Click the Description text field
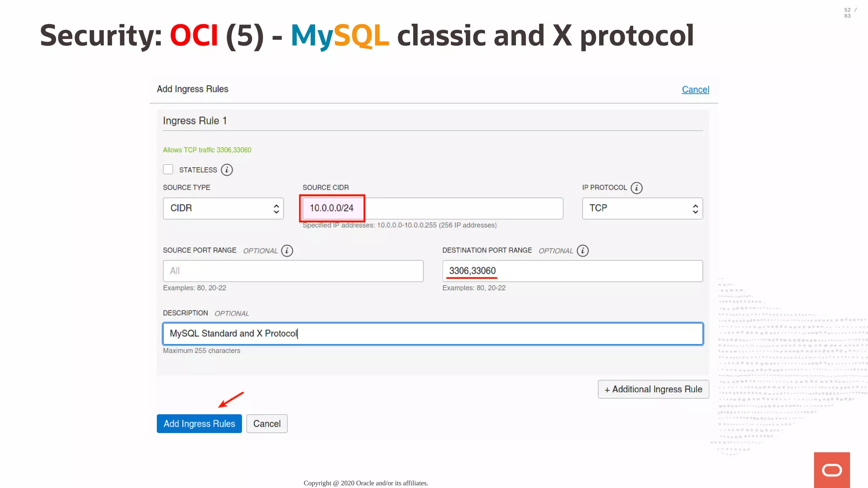This screenshot has width=868, height=488. [x=432, y=334]
